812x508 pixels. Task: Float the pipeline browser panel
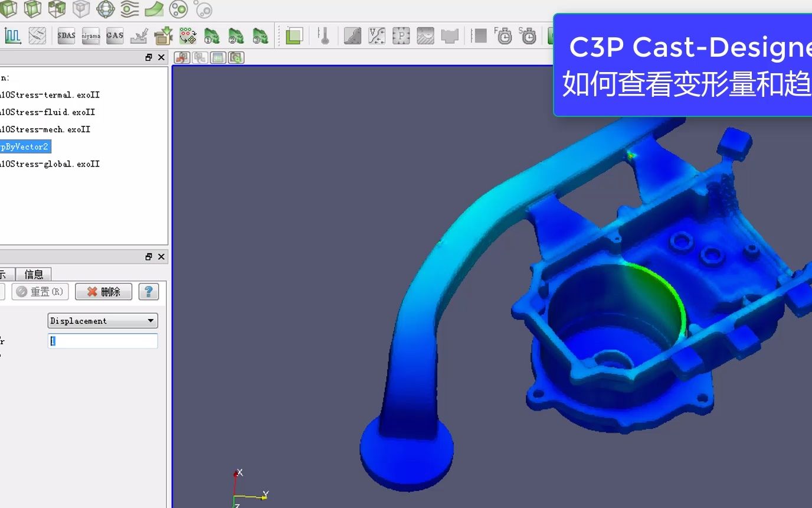click(x=149, y=57)
